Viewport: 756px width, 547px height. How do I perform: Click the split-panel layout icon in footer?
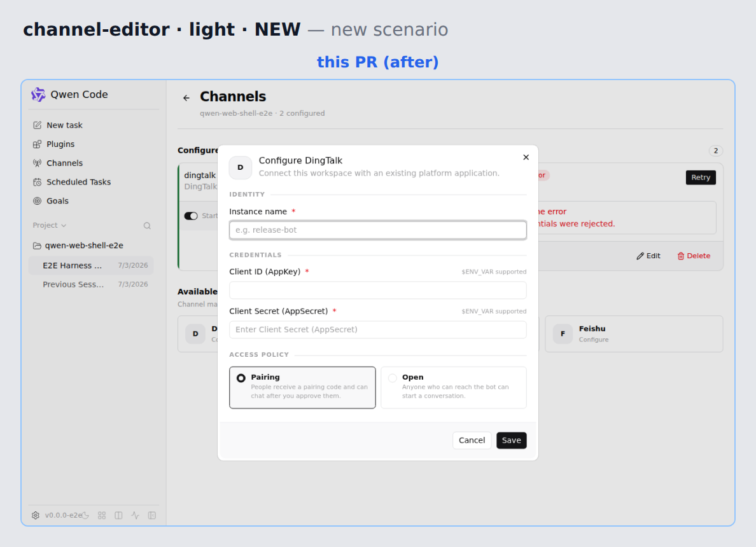[x=118, y=515]
